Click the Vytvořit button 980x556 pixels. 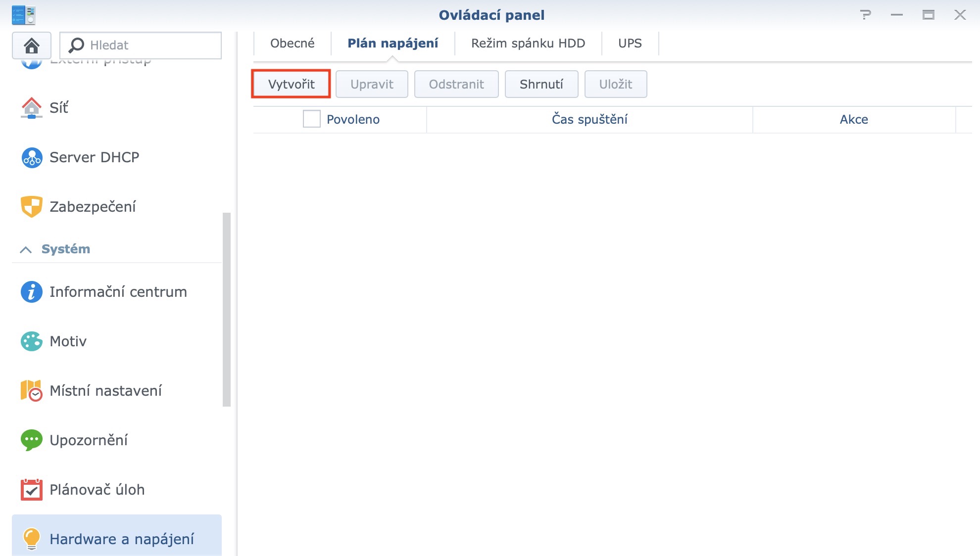click(291, 84)
